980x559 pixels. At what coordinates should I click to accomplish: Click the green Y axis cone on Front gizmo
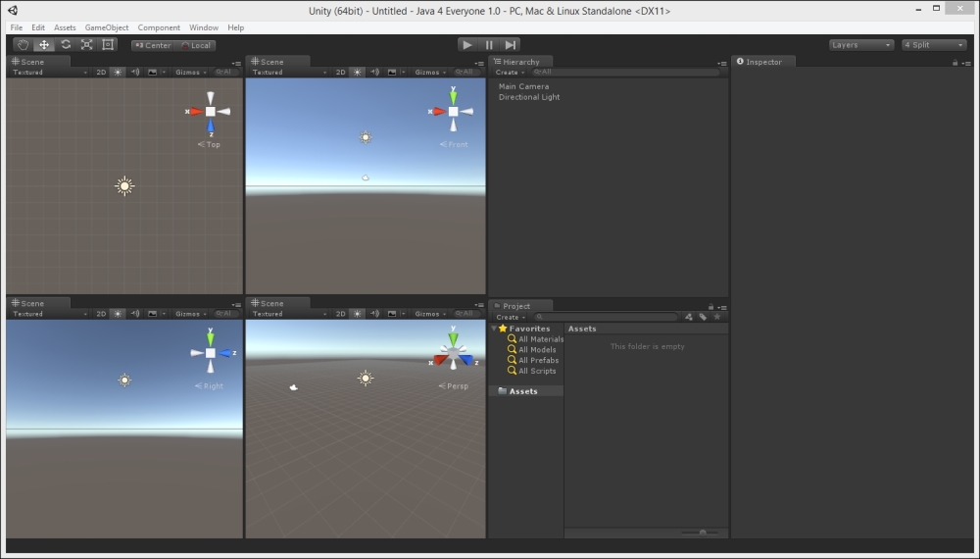(453, 97)
